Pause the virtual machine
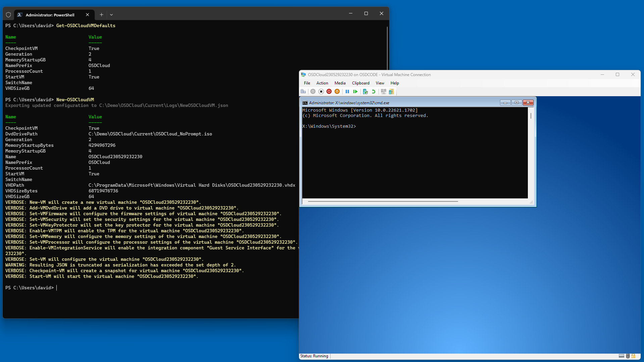This screenshot has height=362, width=644. pyautogui.click(x=347, y=92)
